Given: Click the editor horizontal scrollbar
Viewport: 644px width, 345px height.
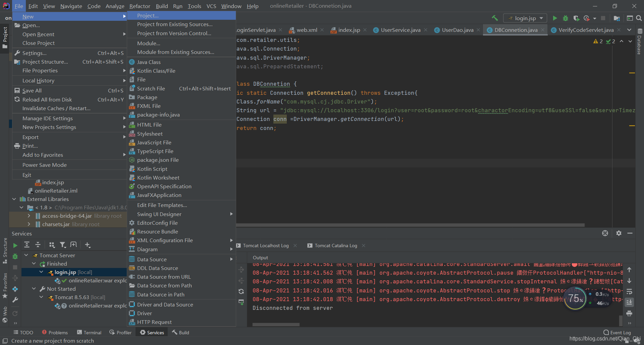Looking at the screenshot, I should coord(410,225).
